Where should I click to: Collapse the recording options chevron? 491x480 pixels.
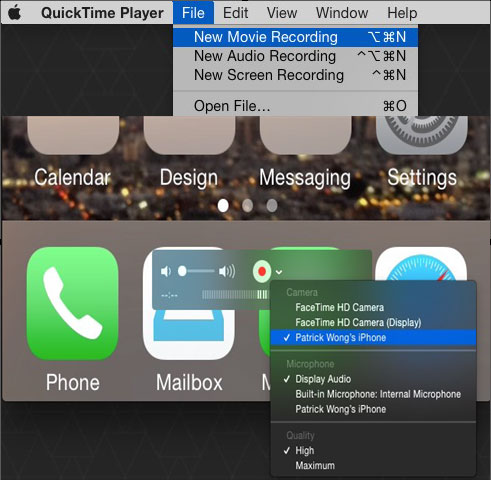tap(279, 272)
